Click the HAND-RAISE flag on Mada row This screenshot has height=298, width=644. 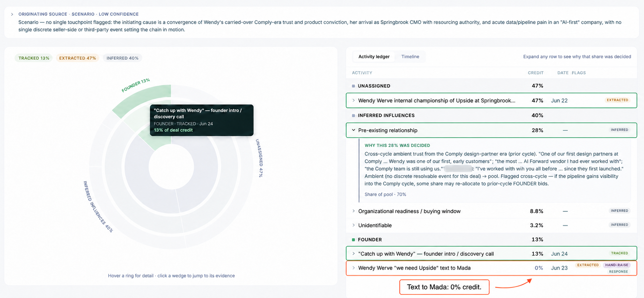coord(617,265)
